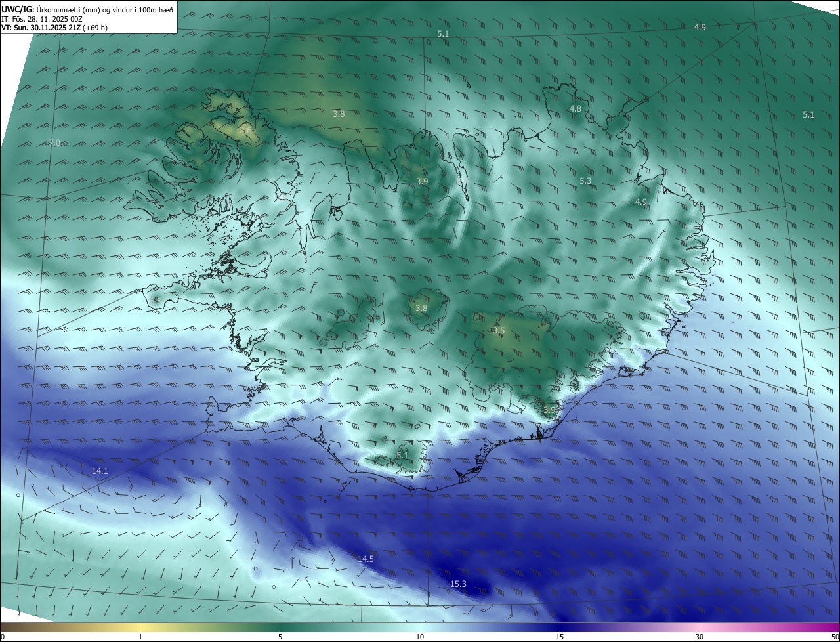Click the 3.9 value on Öræfajökull near the southeast coast

click(x=549, y=410)
